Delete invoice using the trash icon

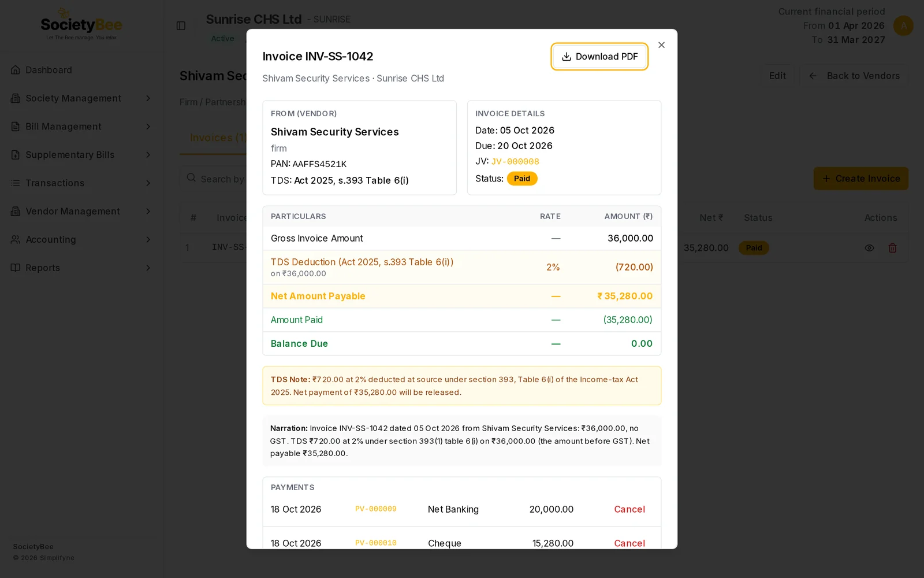(892, 248)
